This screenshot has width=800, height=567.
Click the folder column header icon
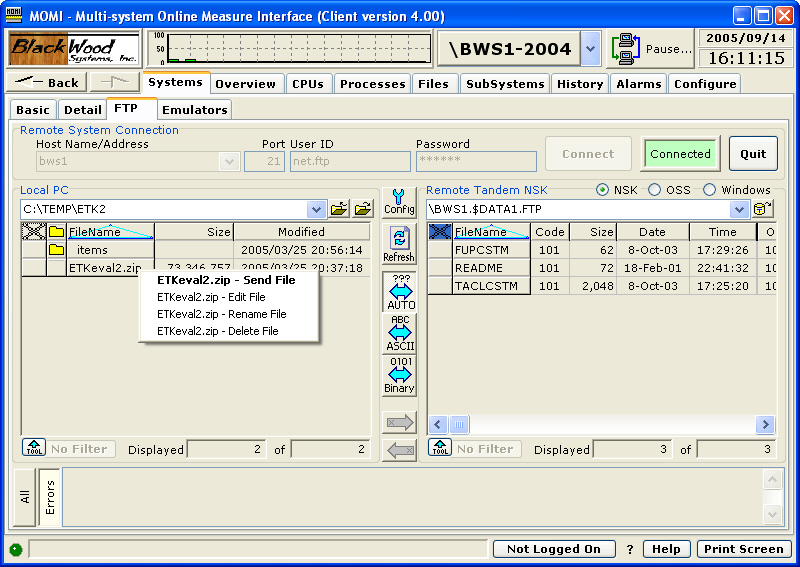(x=56, y=232)
